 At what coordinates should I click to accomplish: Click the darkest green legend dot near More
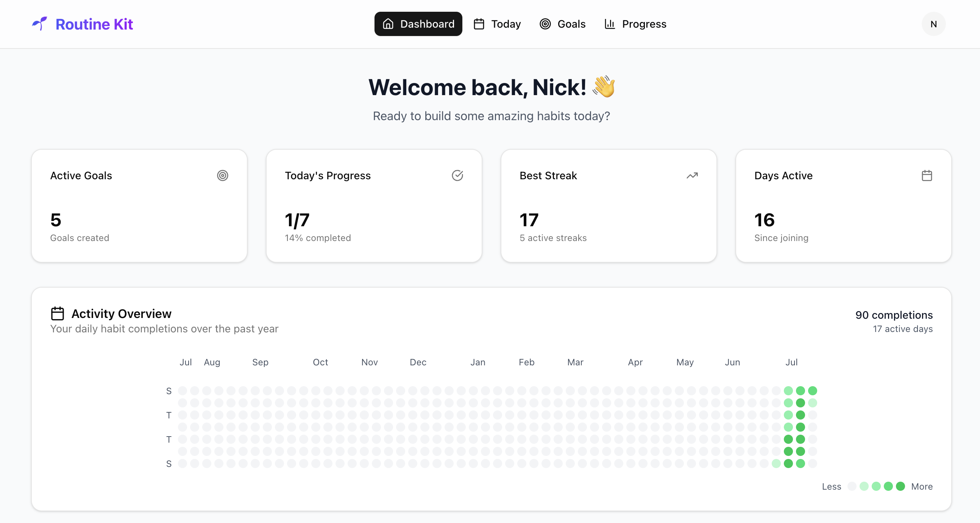pyautogui.click(x=900, y=487)
